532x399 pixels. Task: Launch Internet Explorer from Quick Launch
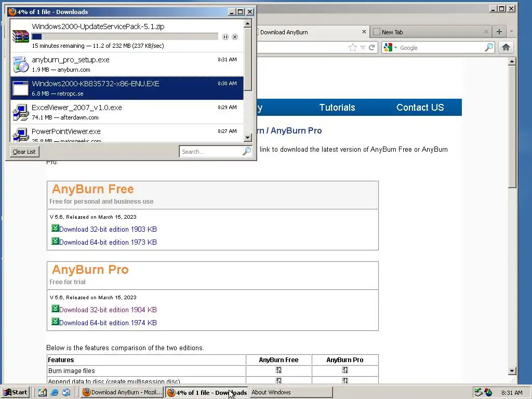[54, 393]
